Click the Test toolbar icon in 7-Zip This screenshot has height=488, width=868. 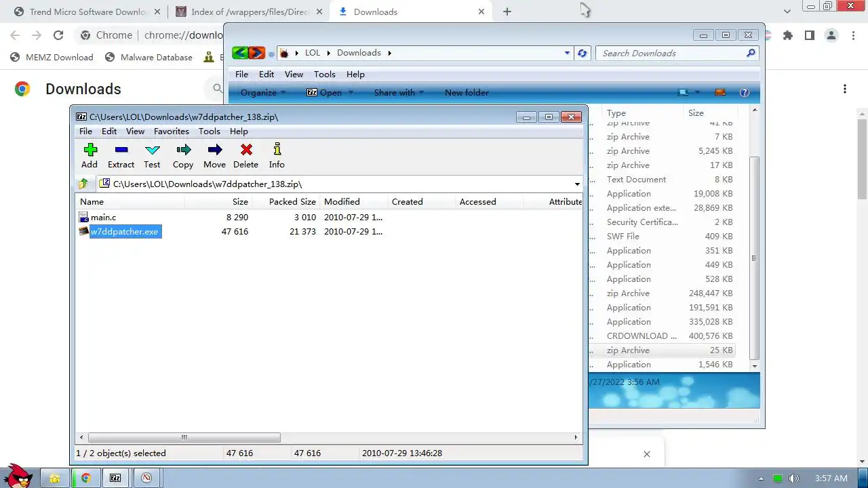tap(153, 150)
